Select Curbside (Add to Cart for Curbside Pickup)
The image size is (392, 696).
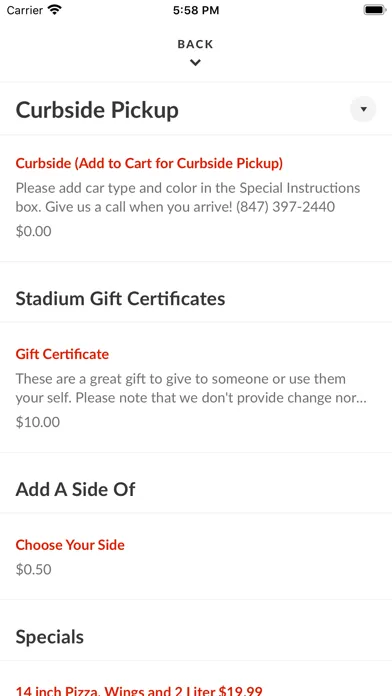(149, 163)
